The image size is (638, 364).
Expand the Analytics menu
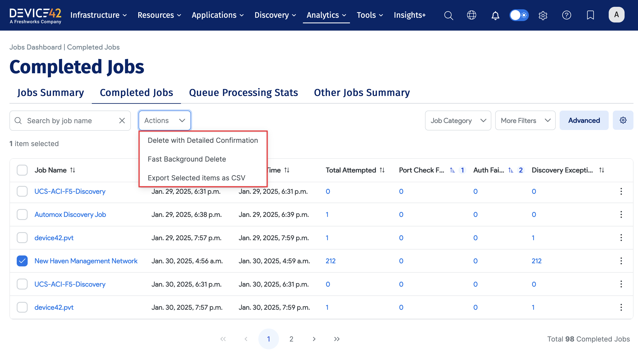tap(326, 15)
